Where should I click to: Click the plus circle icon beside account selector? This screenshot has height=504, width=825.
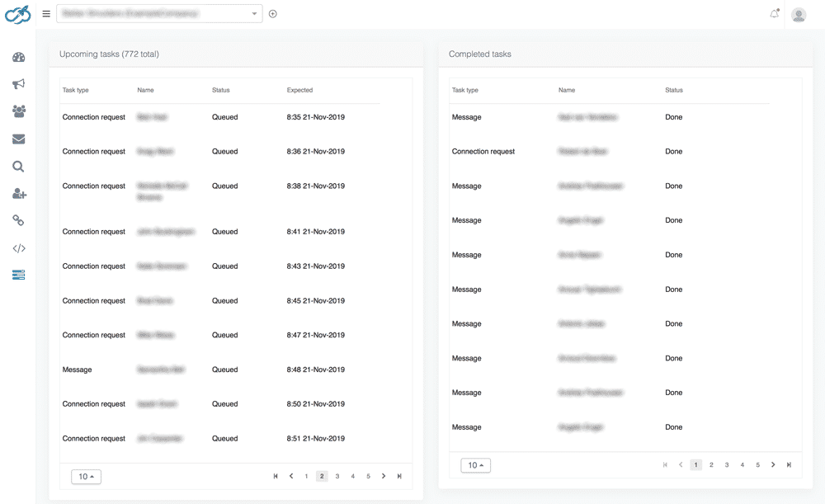pos(273,14)
